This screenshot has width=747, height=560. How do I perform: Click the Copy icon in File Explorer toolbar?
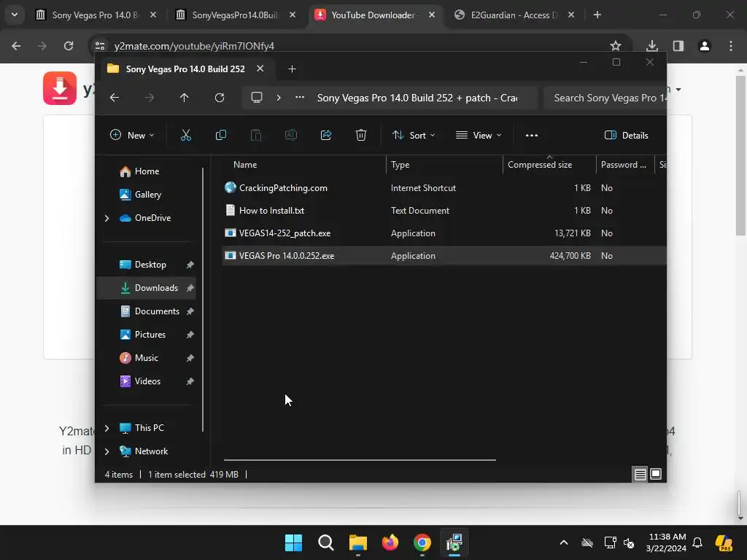[220, 135]
